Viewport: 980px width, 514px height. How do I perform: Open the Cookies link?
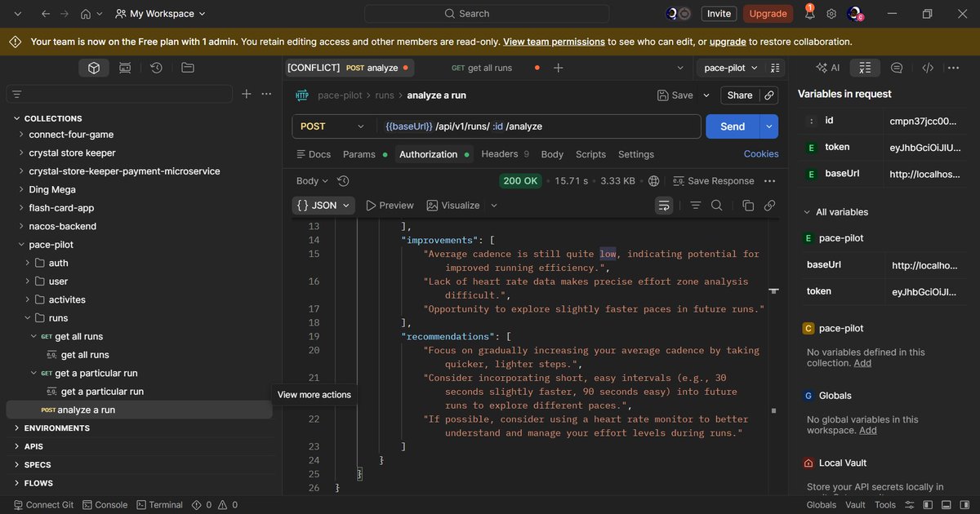pos(761,154)
